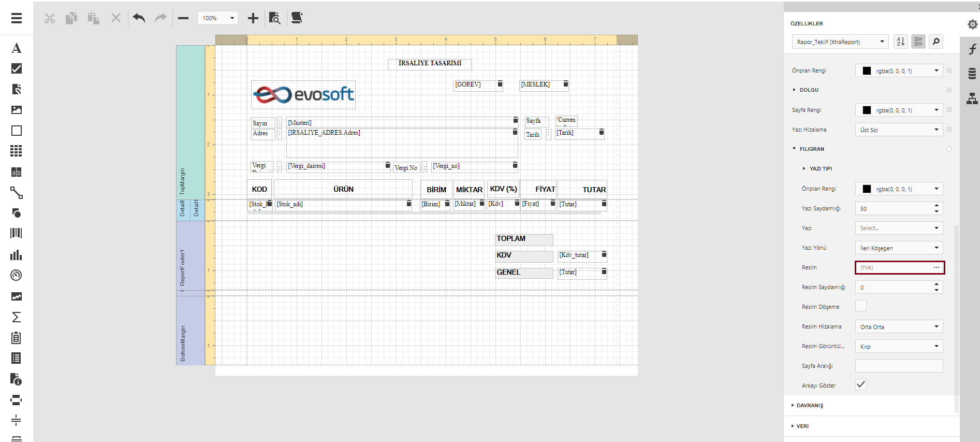Select the Check Box tool in toolbox

pyautogui.click(x=17, y=68)
